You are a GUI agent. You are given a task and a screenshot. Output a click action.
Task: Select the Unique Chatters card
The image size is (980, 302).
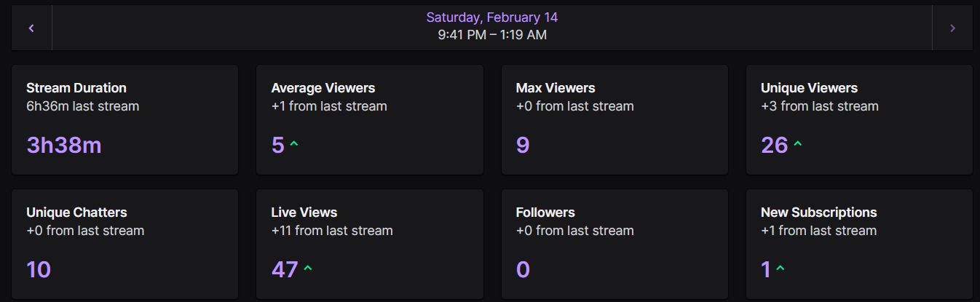(125, 244)
